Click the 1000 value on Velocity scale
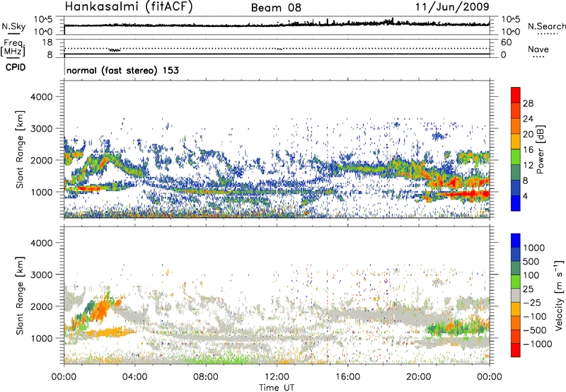The image size is (566, 392). 534,248
